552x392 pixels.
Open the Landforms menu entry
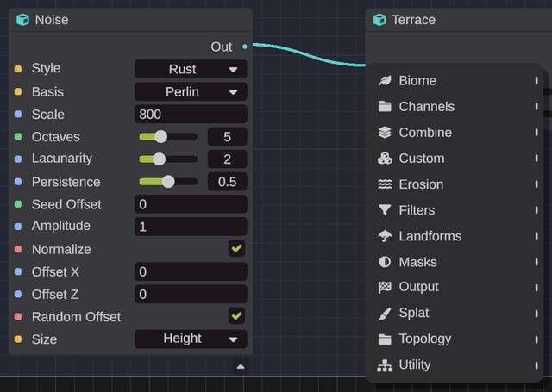(x=457, y=236)
